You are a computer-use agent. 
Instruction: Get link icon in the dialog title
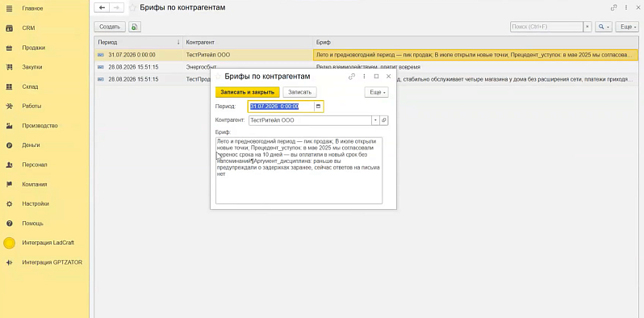352,77
